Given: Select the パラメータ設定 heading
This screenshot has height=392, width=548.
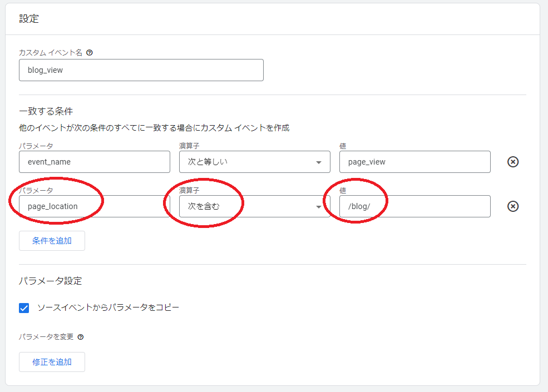Looking at the screenshot, I should 50,281.
